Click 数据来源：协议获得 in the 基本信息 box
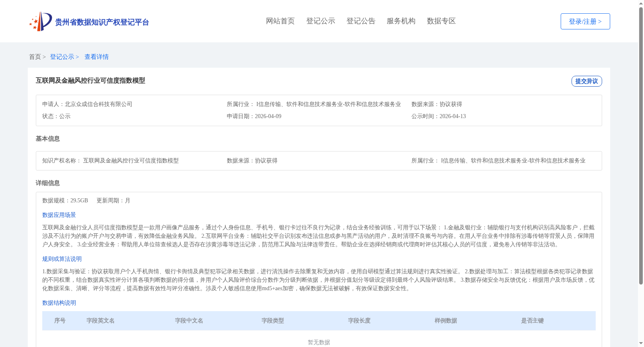 (252, 160)
